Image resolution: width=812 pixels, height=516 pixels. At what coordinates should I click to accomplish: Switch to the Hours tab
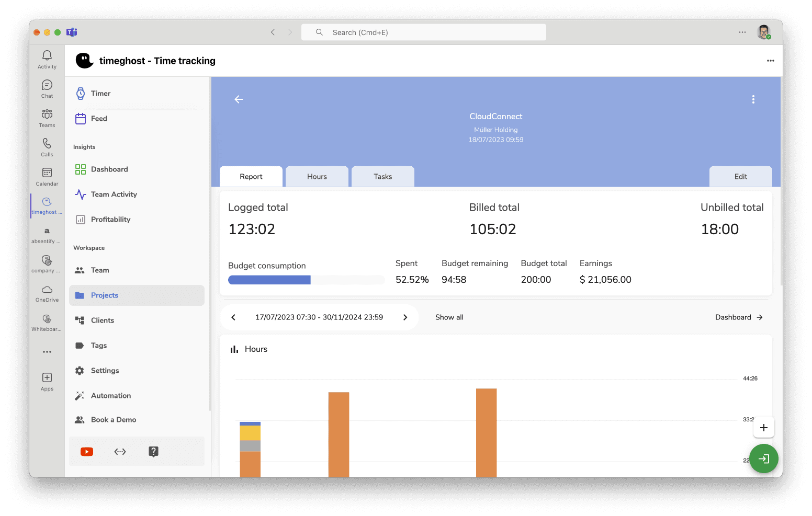coord(317,177)
